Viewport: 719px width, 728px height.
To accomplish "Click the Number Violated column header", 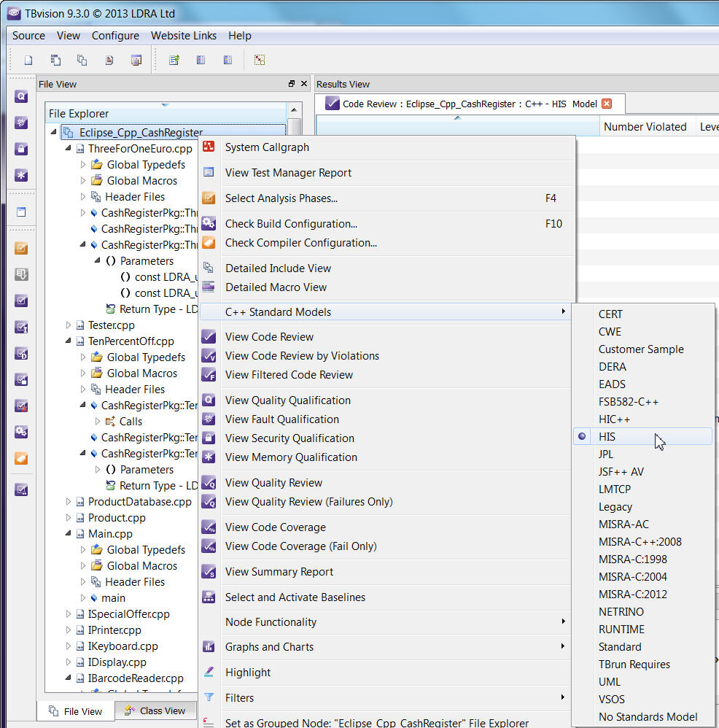I will 645,127.
